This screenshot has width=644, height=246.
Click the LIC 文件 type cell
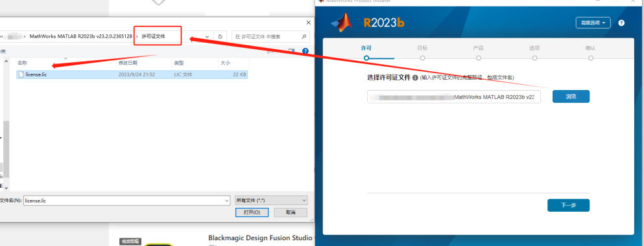(183, 74)
